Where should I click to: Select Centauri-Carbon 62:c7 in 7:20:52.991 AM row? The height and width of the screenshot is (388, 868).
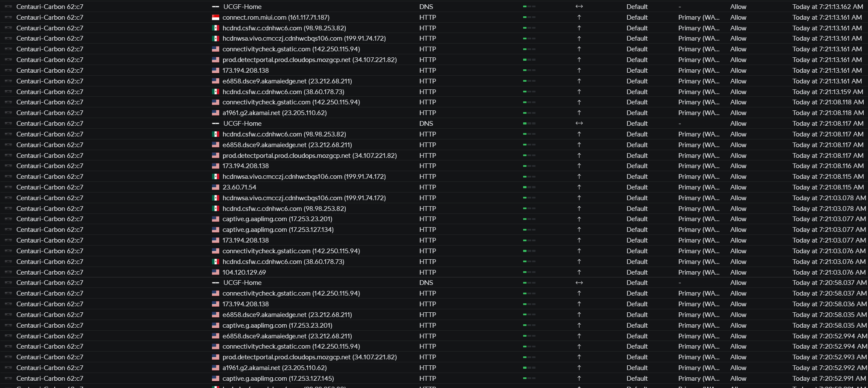(x=50, y=379)
